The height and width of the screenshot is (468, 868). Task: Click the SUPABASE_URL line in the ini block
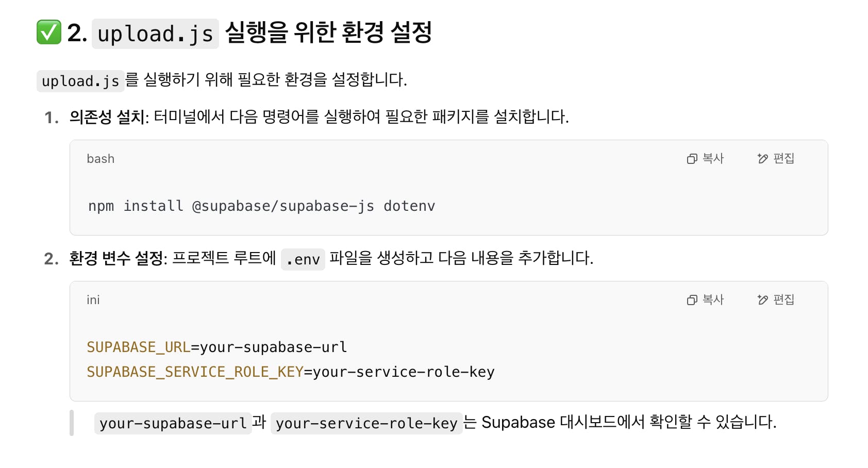(216, 347)
